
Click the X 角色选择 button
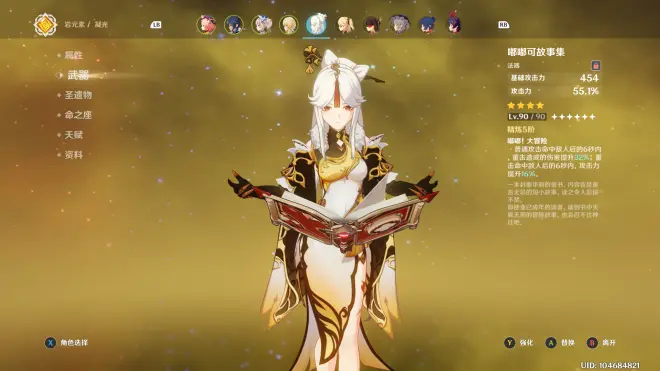pos(67,343)
